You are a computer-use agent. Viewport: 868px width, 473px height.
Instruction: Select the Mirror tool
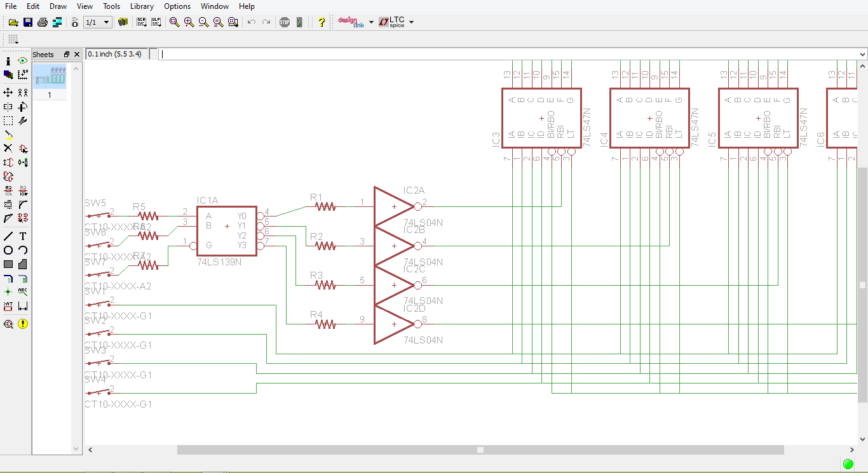[x=8, y=107]
